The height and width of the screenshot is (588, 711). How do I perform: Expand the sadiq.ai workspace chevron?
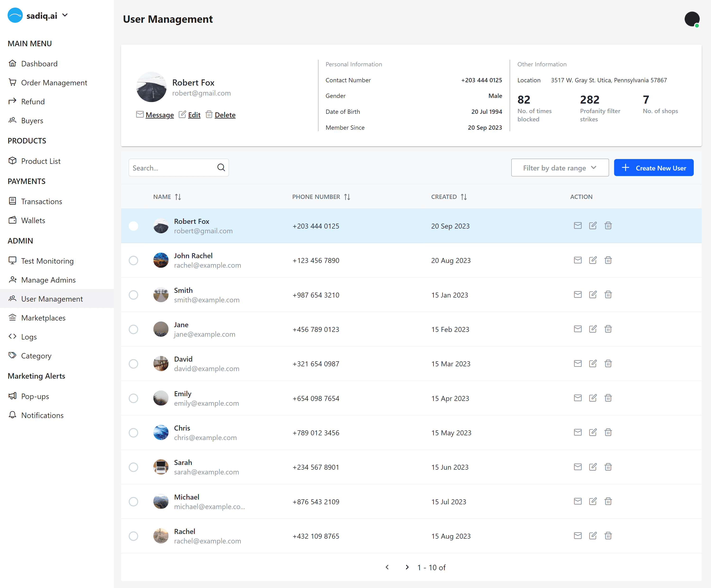[x=65, y=15]
